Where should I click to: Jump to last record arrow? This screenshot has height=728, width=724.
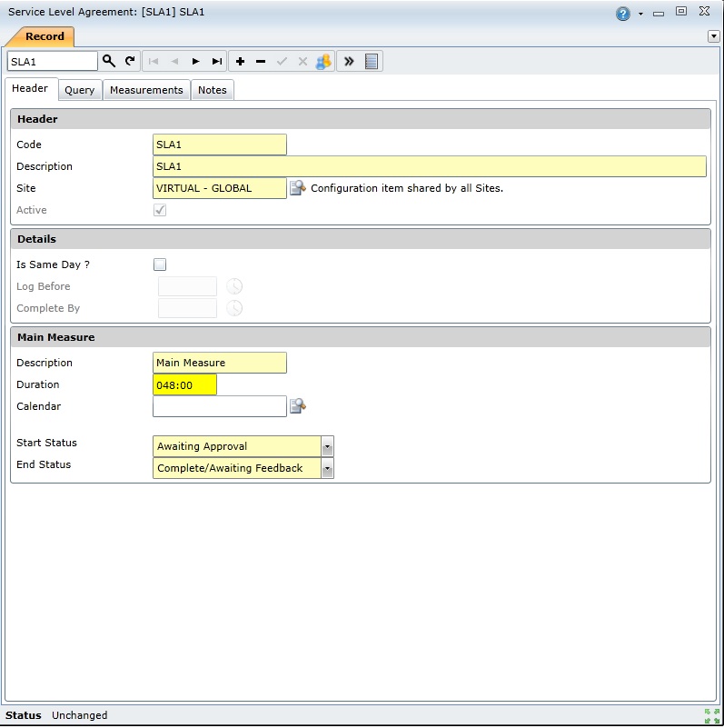click(217, 61)
